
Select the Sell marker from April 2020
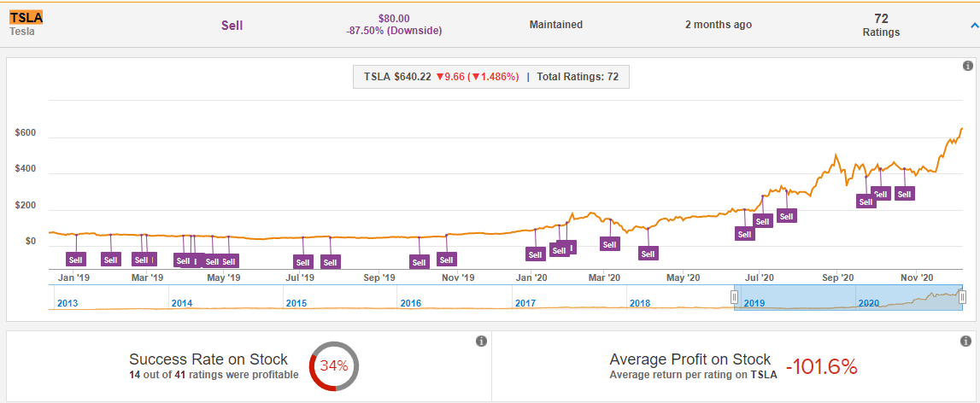click(648, 254)
